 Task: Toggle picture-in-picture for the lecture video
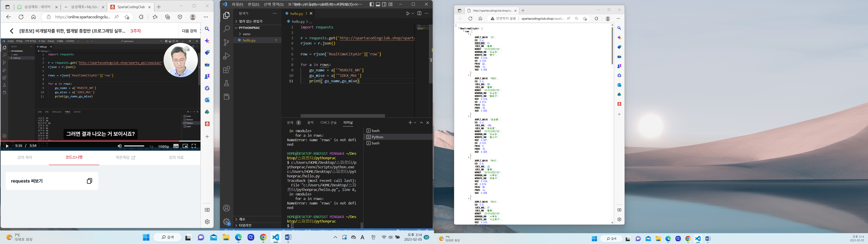[185, 146]
